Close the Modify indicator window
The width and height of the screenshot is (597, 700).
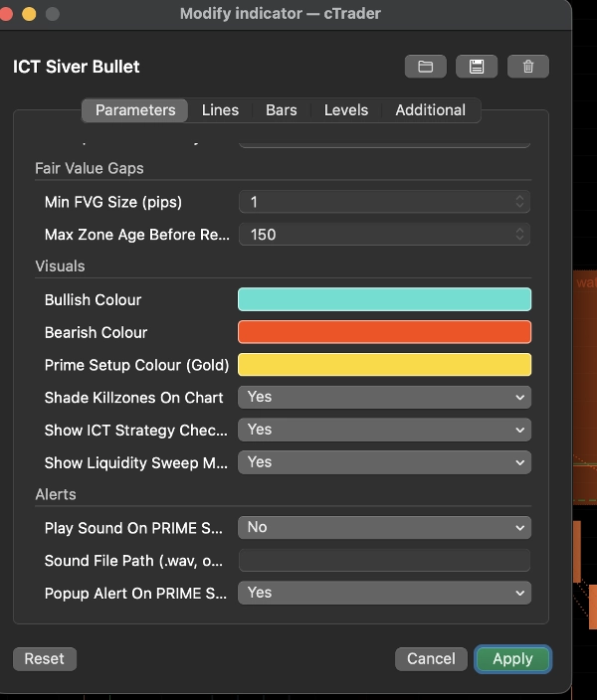tap(6, 14)
